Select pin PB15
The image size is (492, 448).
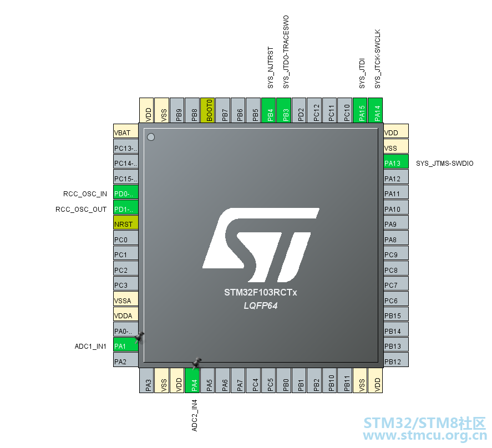click(x=396, y=314)
